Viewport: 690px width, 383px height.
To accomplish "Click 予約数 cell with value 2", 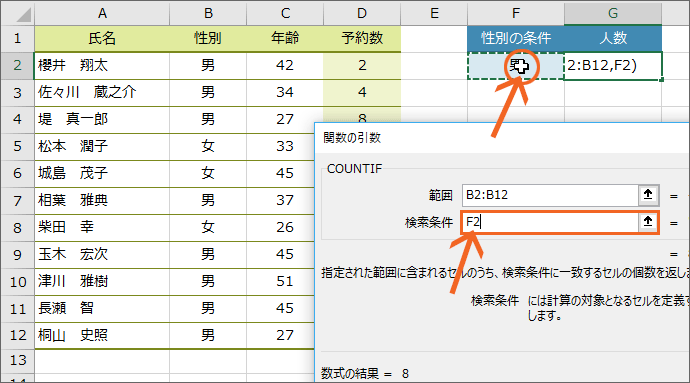I will (x=362, y=66).
